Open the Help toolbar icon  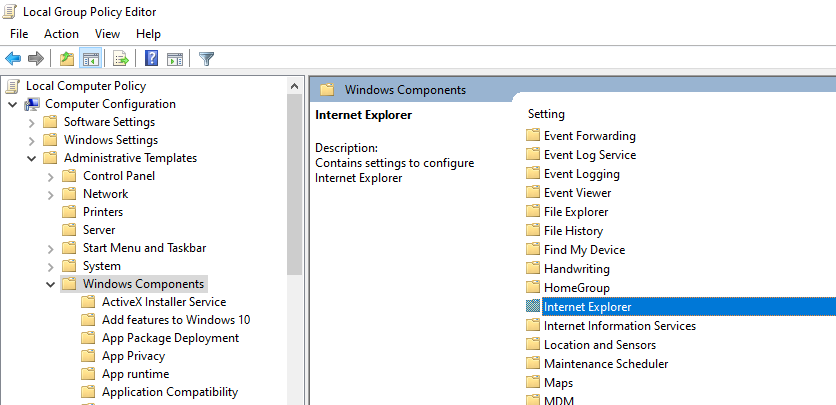click(x=151, y=59)
